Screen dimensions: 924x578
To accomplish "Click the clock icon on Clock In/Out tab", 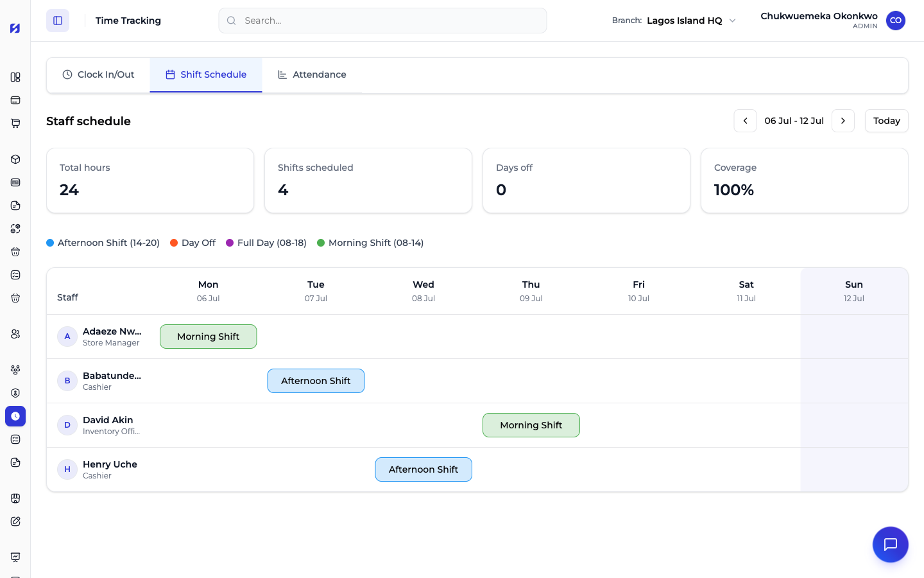I will click(x=67, y=74).
